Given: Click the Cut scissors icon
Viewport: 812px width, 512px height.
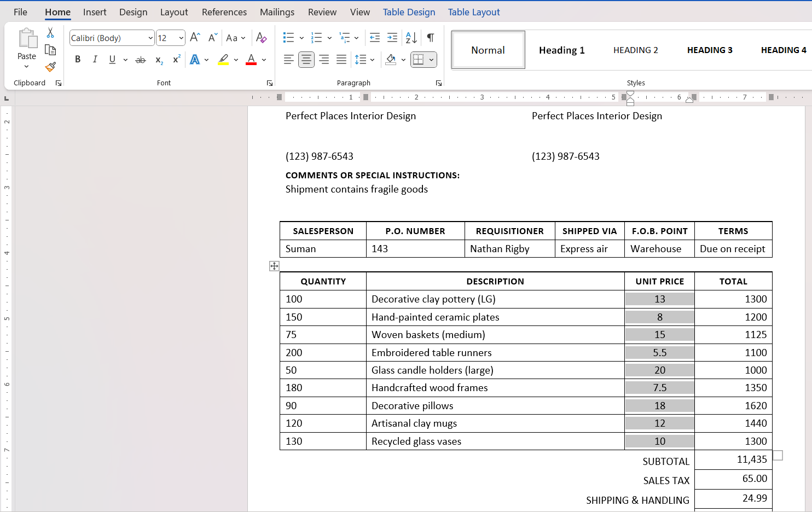Looking at the screenshot, I should [50, 33].
